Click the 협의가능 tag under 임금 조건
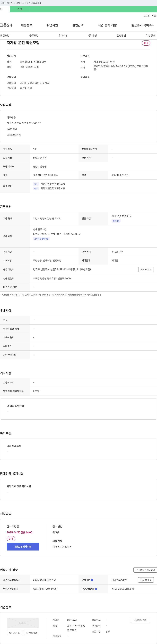The image size is (157, 644). tap(116, 221)
